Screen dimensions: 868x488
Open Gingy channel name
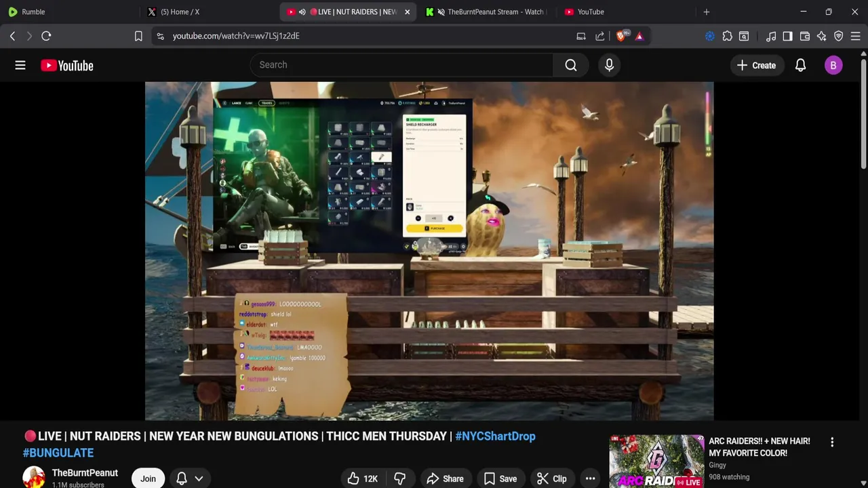(717, 465)
